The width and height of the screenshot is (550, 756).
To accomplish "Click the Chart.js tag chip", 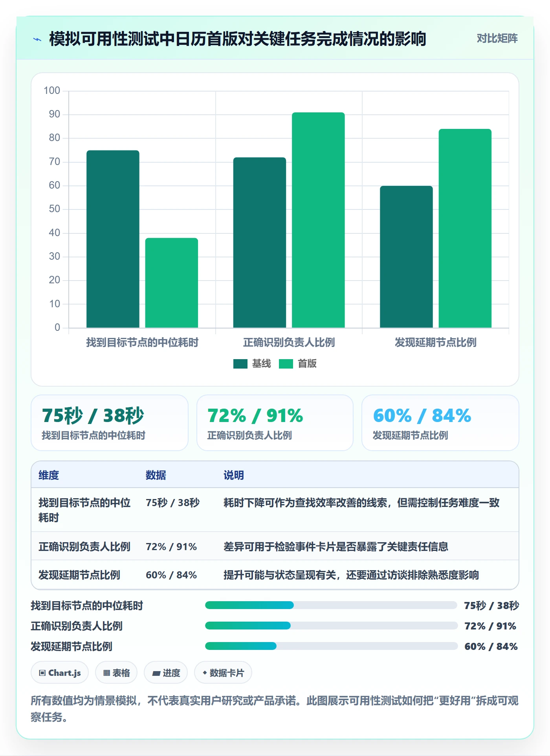I will 60,673.
